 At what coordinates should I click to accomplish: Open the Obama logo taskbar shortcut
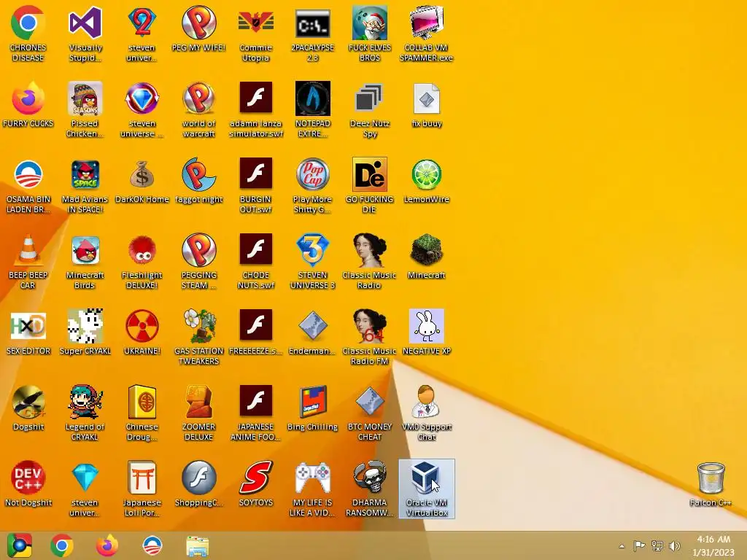[x=152, y=545]
